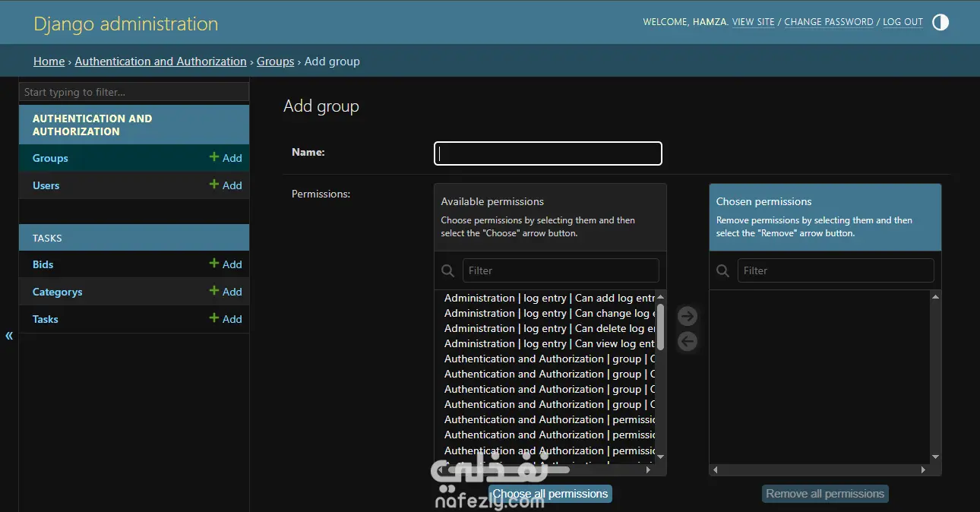
Task: Click Remove all permissions button
Action: pyautogui.click(x=825, y=494)
